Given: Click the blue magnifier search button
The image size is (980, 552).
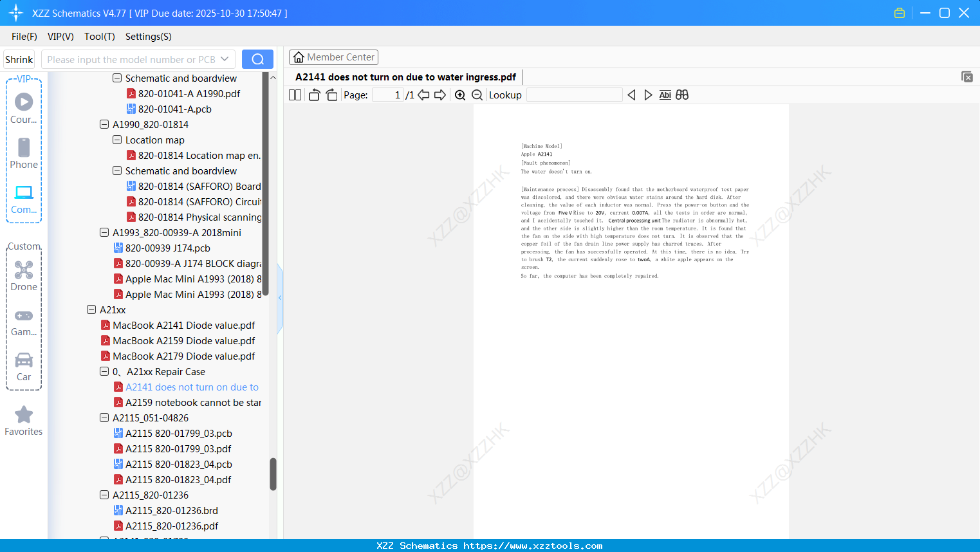Looking at the screenshot, I should (257, 59).
